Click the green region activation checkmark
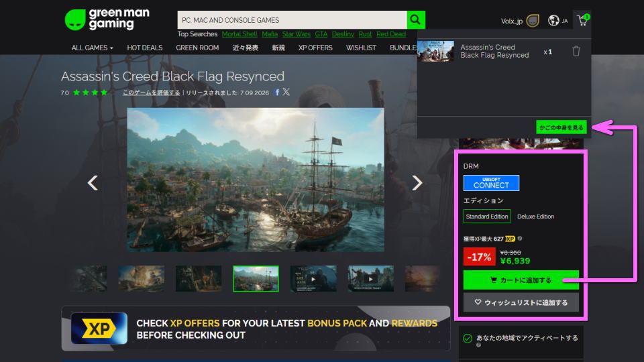644x362 pixels. pos(468,338)
